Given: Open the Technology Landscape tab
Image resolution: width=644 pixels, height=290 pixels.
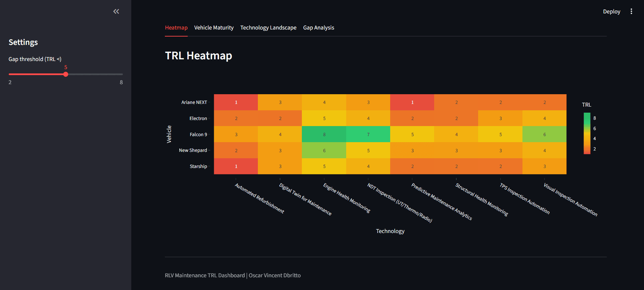Looking at the screenshot, I should (x=268, y=27).
